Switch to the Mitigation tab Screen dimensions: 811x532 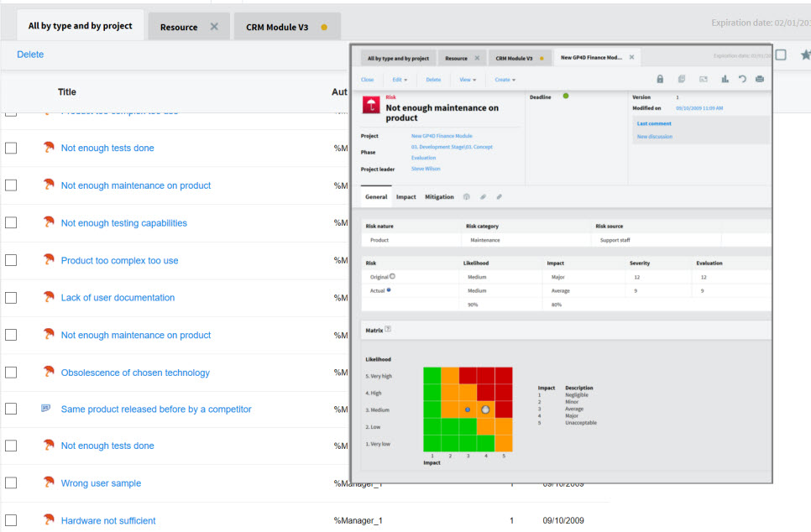[x=439, y=197]
